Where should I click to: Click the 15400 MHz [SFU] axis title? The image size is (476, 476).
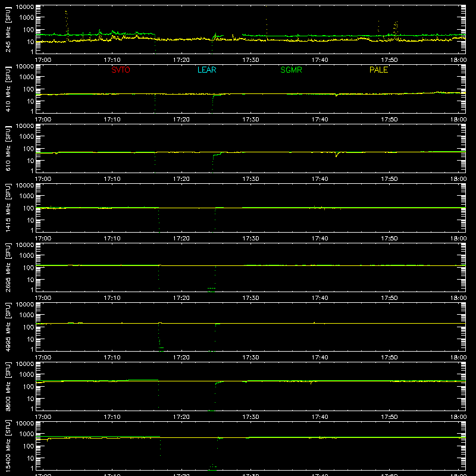click(8, 446)
